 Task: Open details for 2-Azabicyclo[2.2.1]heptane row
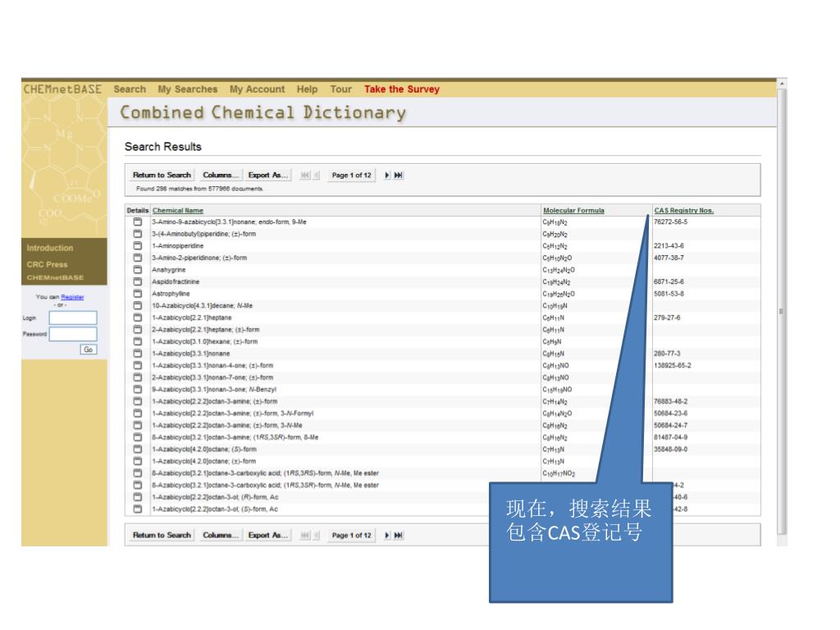(138, 330)
